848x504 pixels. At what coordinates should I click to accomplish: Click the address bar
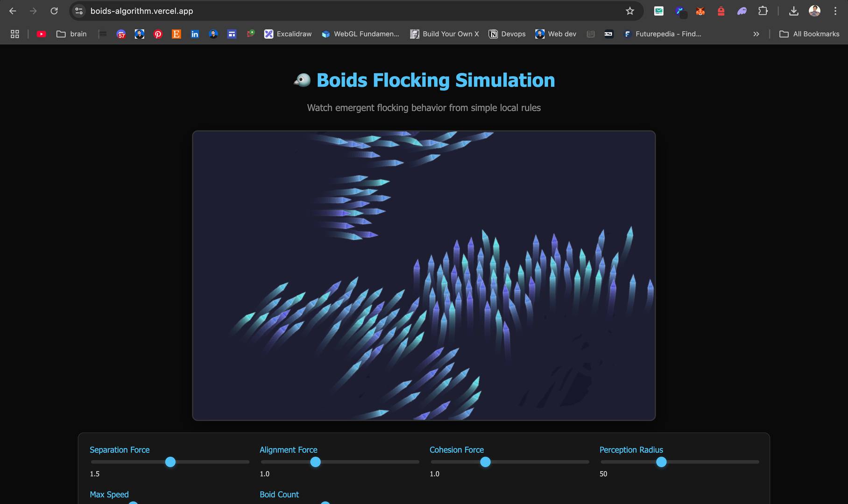point(280,11)
